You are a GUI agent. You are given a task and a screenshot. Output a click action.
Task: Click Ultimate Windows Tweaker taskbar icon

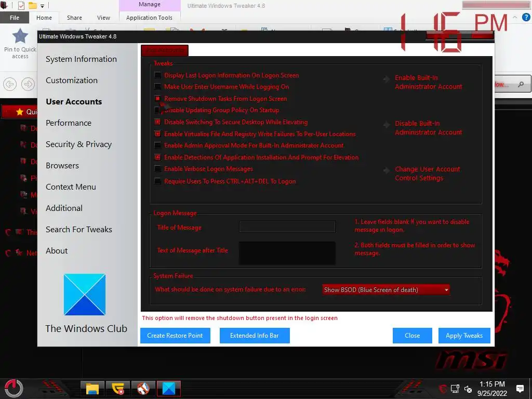click(169, 389)
